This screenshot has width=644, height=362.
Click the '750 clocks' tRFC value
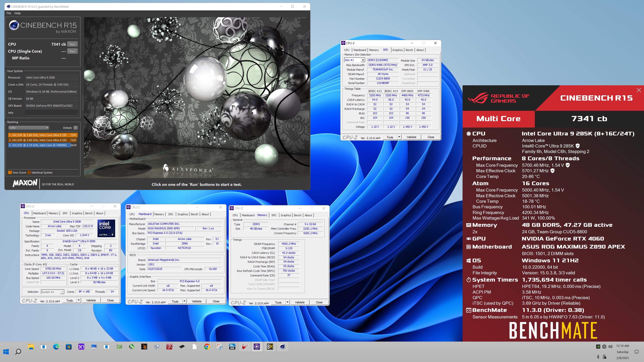288,270
